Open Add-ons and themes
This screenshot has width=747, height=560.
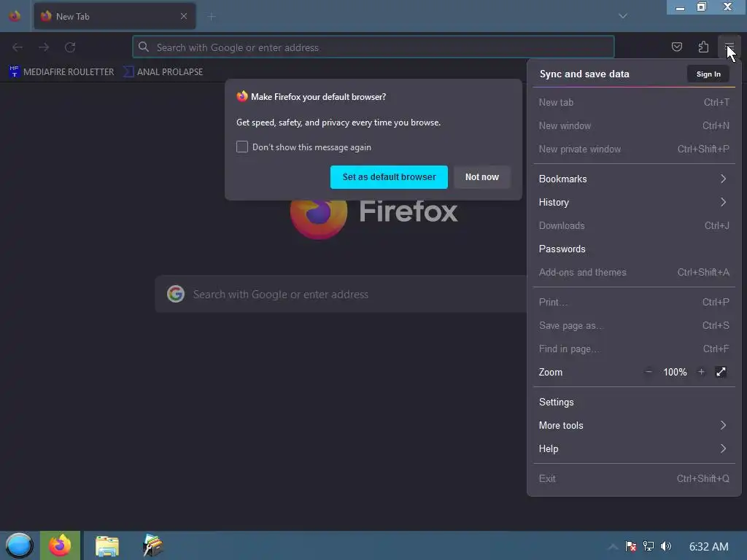pos(634,273)
